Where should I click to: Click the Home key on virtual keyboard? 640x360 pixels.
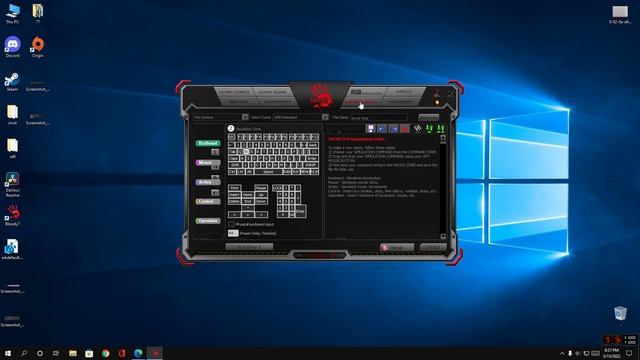point(247,195)
